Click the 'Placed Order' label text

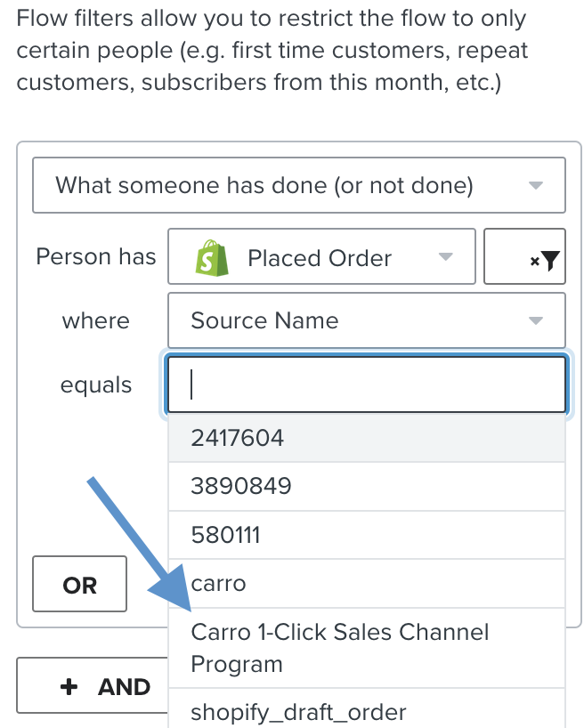pyautogui.click(x=320, y=258)
